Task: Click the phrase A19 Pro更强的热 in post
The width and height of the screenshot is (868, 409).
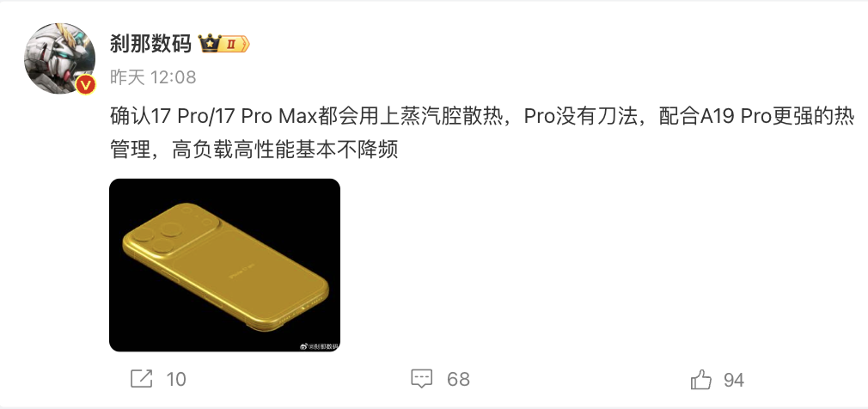Action: [757, 118]
